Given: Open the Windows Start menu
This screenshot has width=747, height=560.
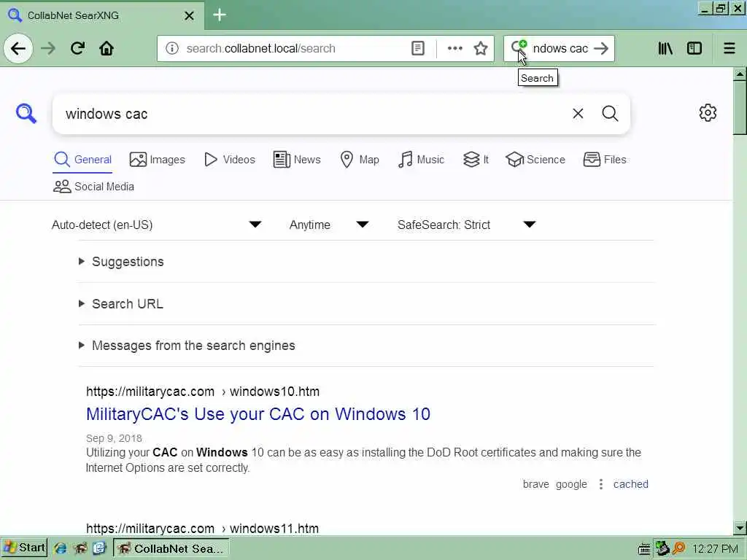Looking at the screenshot, I should click(x=24, y=548).
